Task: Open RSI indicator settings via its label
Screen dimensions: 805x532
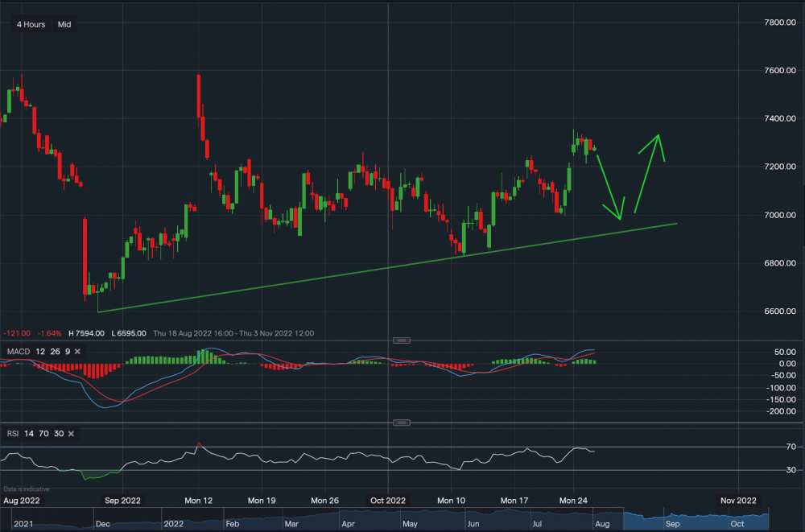Action: point(11,434)
